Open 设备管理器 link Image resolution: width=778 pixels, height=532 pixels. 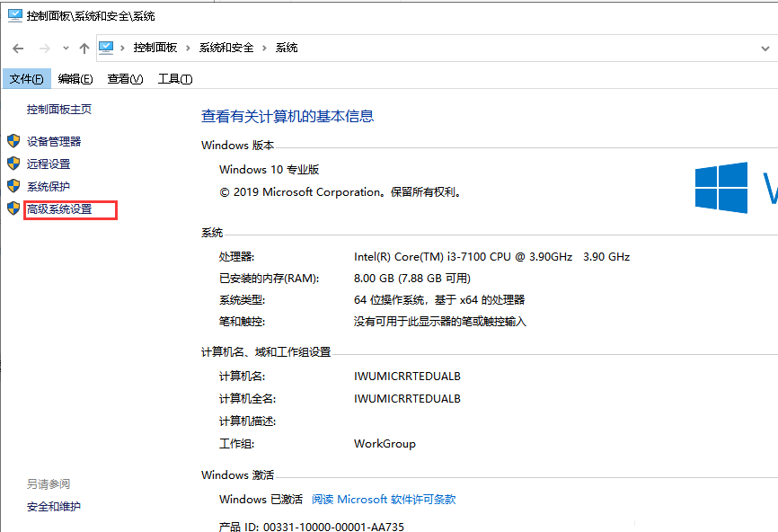click(x=54, y=141)
